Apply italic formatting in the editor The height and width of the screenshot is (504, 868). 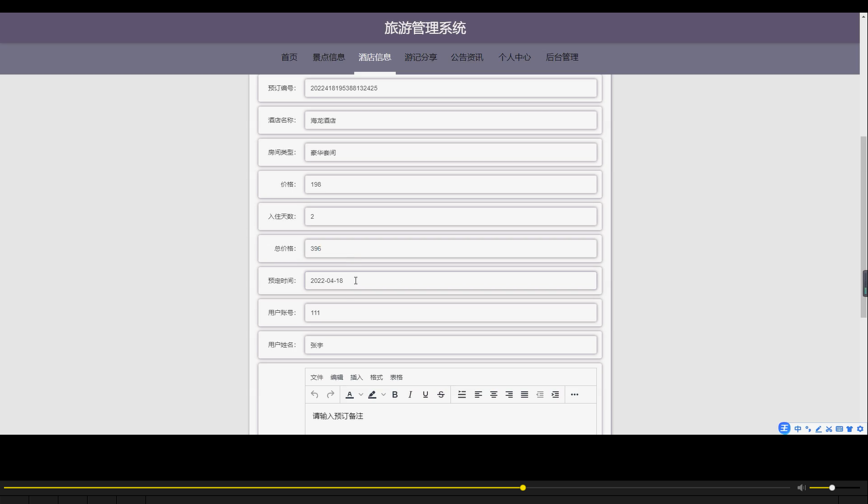(x=410, y=395)
